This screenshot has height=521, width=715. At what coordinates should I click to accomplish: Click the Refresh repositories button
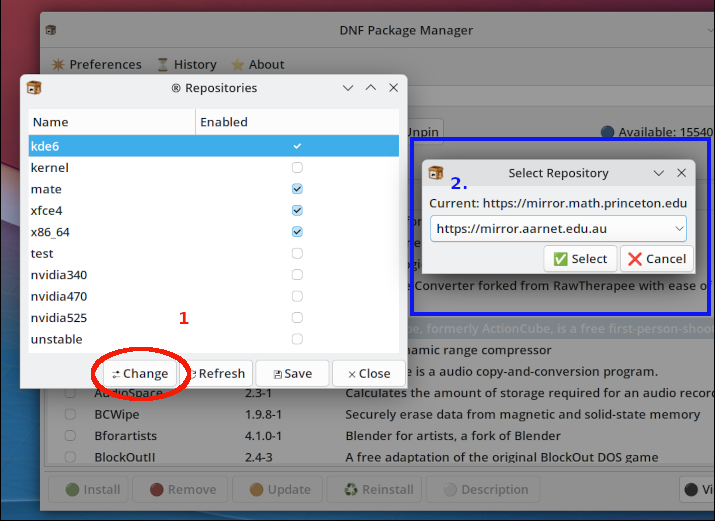(x=217, y=373)
